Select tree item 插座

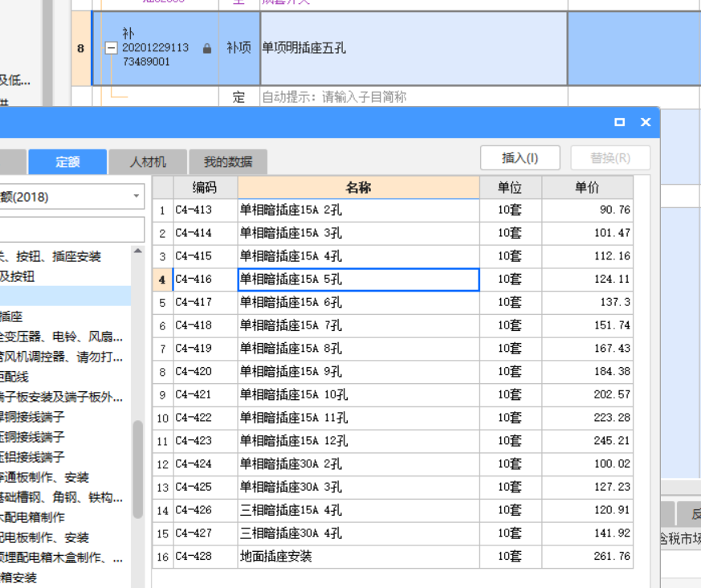pos(11,316)
